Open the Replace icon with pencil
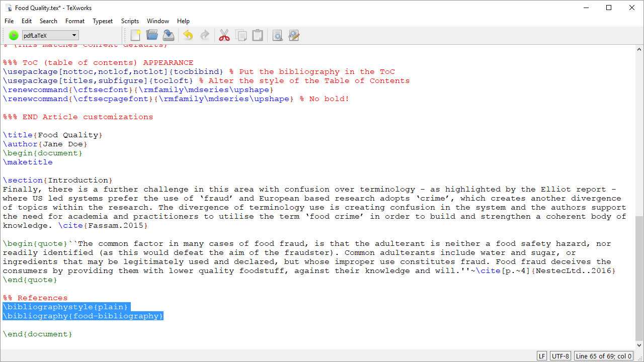 [x=294, y=35]
